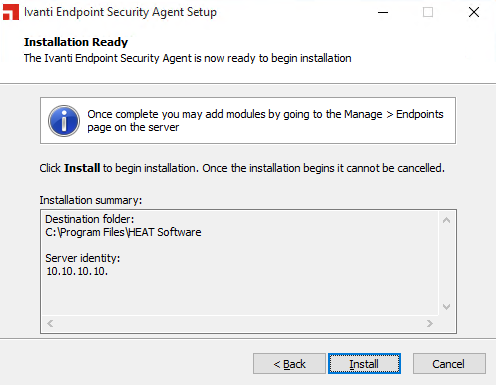Click the Destination folder label in summary

pos(90,219)
